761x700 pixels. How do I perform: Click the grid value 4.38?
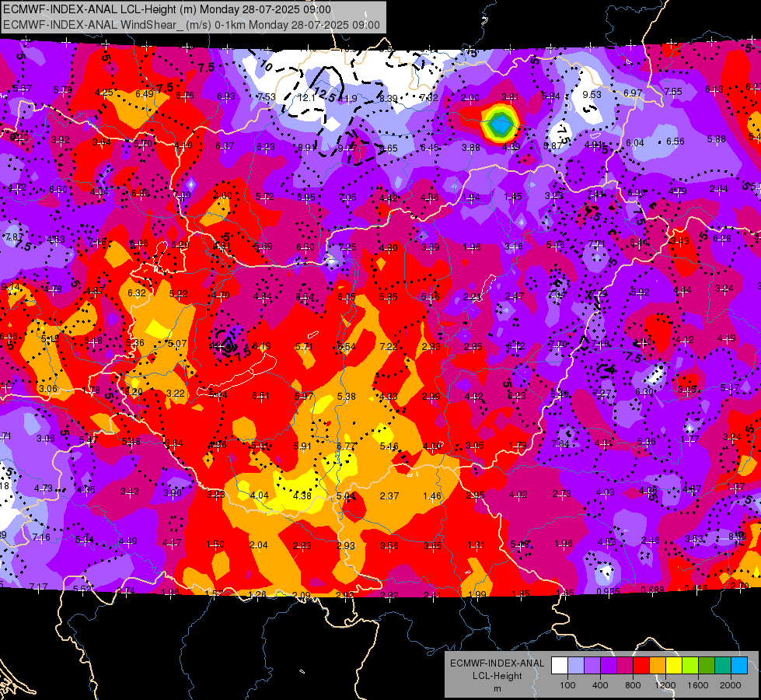tap(302, 495)
